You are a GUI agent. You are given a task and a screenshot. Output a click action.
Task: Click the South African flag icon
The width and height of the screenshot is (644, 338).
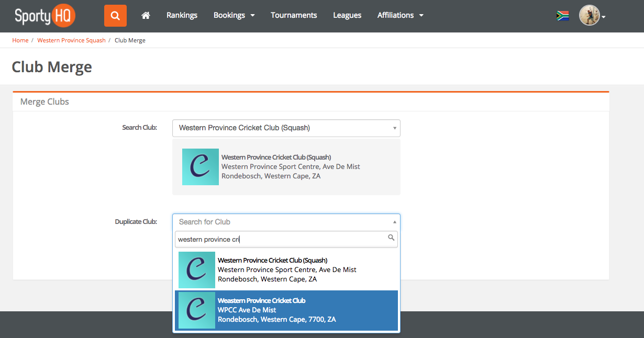[563, 16]
